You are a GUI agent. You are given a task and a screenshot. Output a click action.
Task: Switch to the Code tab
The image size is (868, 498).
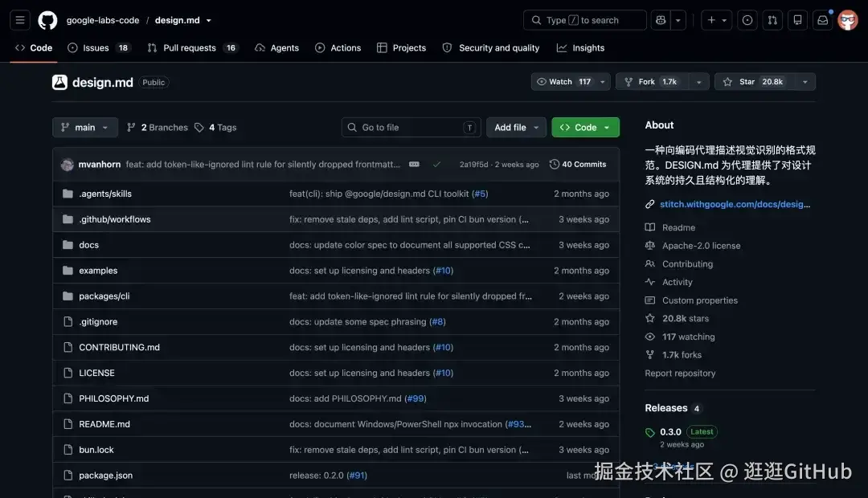pyautogui.click(x=34, y=48)
